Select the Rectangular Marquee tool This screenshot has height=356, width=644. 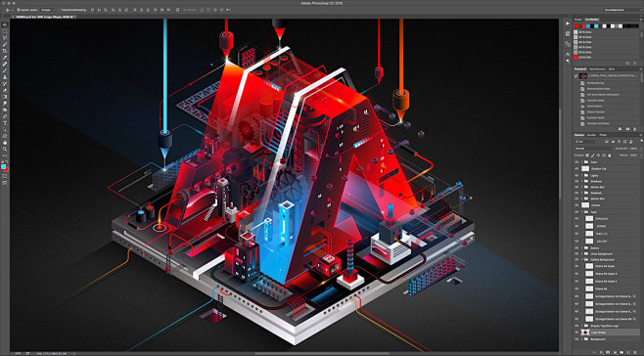click(5, 31)
